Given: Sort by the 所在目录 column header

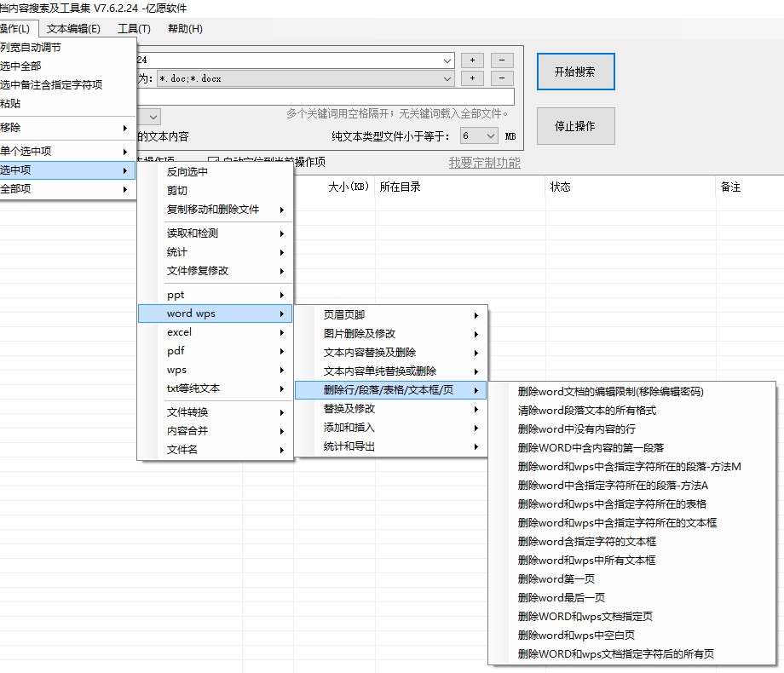Looking at the screenshot, I should point(460,187).
